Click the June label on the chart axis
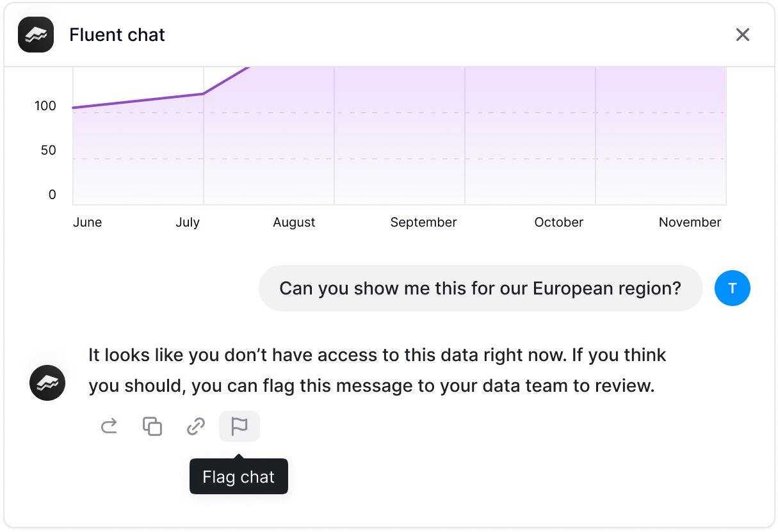 (87, 222)
